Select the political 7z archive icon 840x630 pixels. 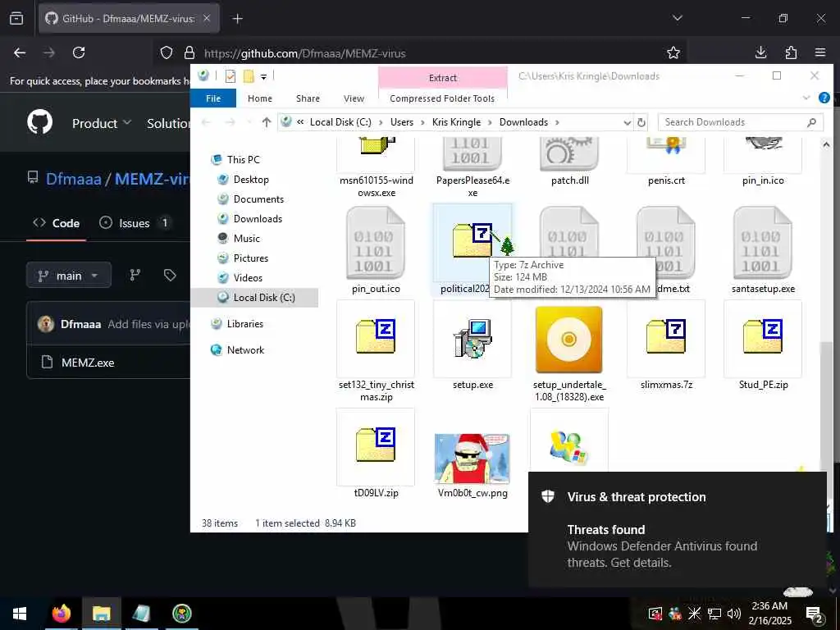pyautogui.click(x=472, y=240)
